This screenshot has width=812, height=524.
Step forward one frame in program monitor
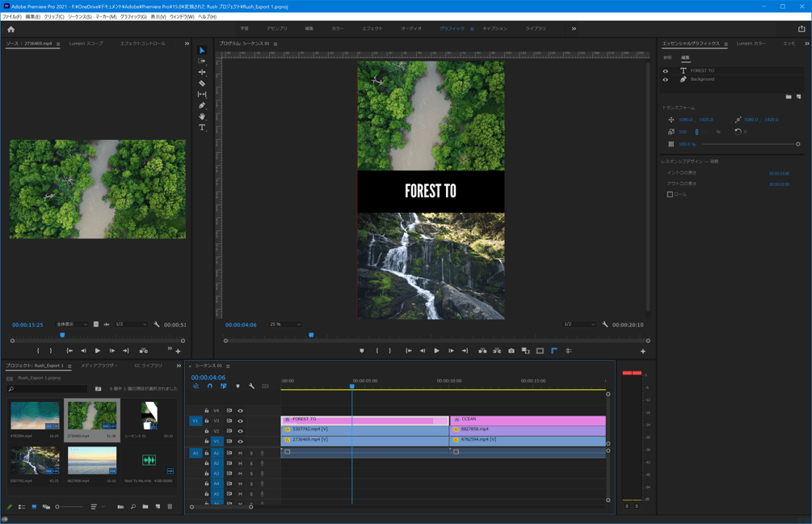[451, 351]
